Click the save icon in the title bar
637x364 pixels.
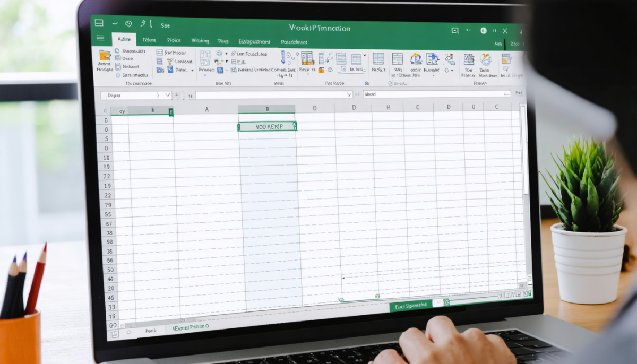pos(99,23)
